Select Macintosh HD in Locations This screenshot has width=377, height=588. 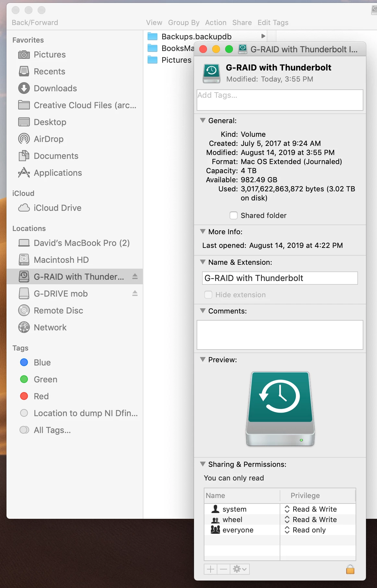pyautogui.click(x=75, y=260)
